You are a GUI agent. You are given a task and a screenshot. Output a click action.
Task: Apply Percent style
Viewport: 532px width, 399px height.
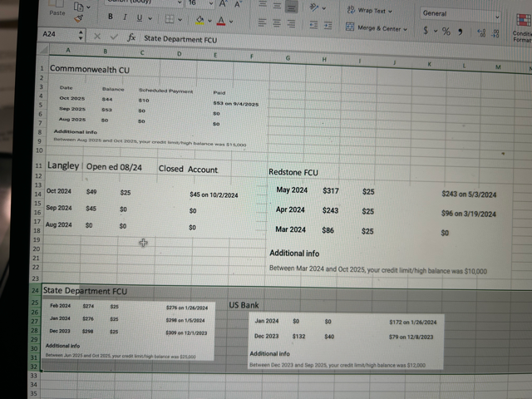coord(446,32)
